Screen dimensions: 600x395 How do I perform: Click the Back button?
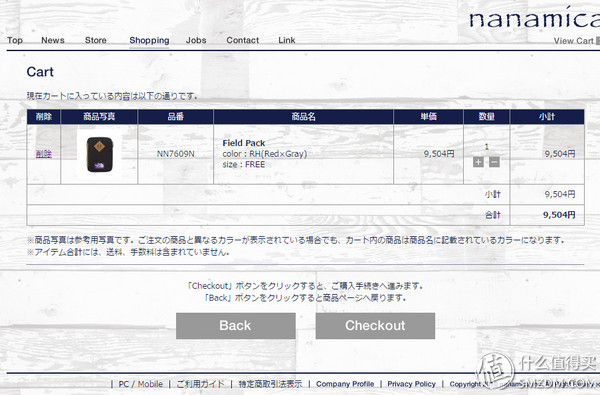coord(236,326)
